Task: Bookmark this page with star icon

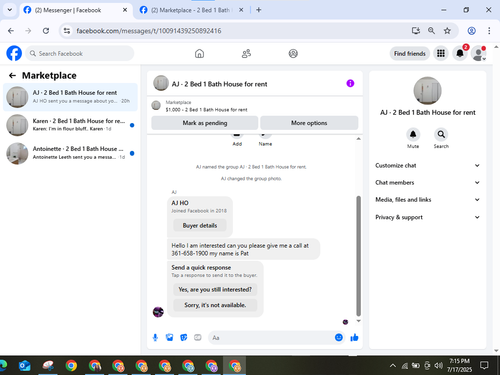Action: (447, 31)
